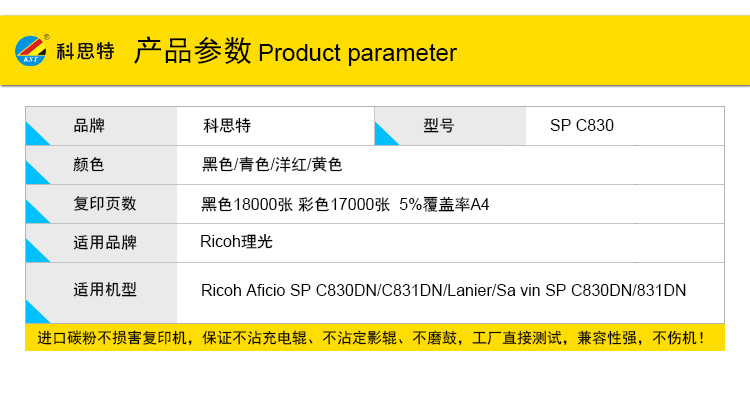Click the 科思特 brand name next to logo

point(86,53)
